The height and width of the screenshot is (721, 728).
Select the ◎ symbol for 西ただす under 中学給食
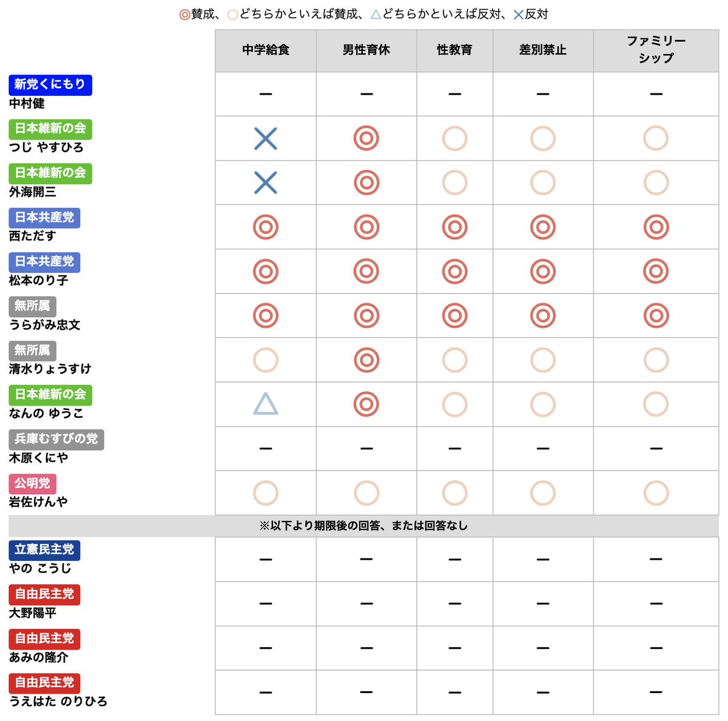coord(265,227)
